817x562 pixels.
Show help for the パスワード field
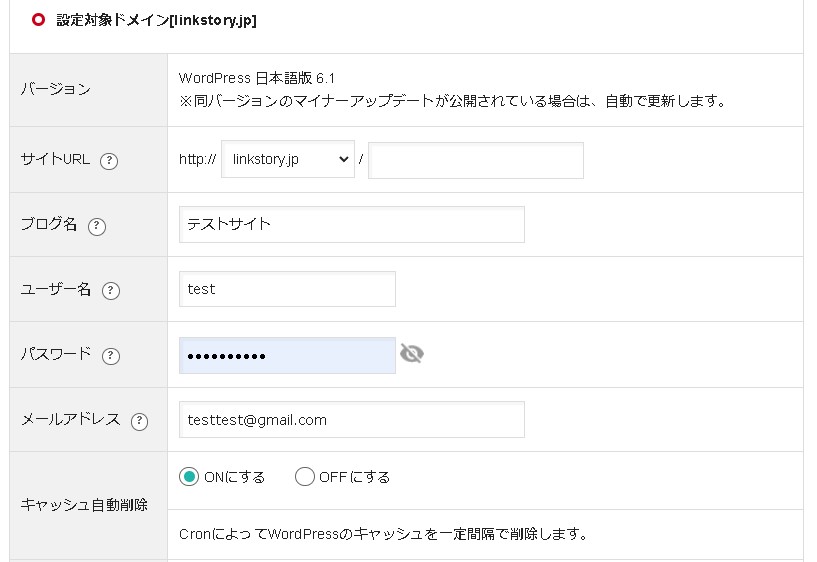(111, 356)
